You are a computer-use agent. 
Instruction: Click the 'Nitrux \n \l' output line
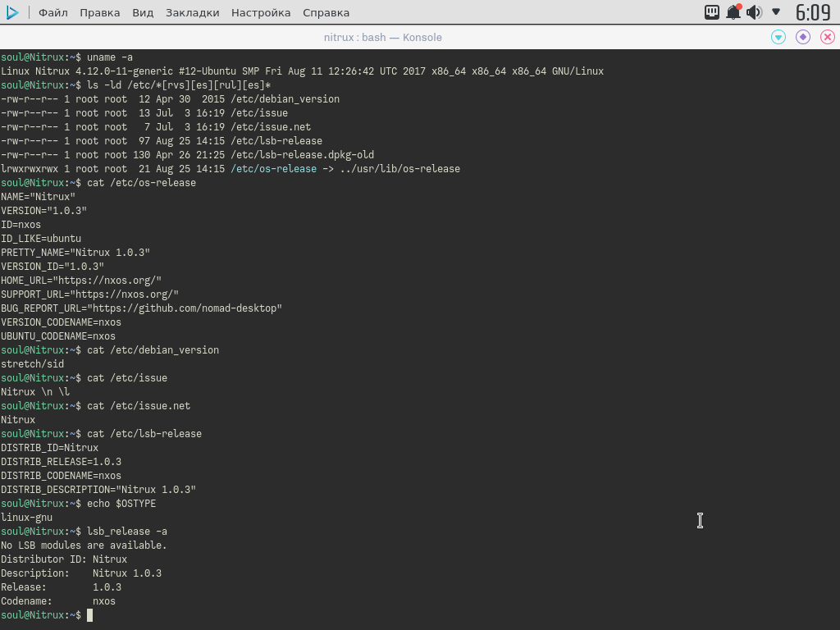(x=35, y=391)
